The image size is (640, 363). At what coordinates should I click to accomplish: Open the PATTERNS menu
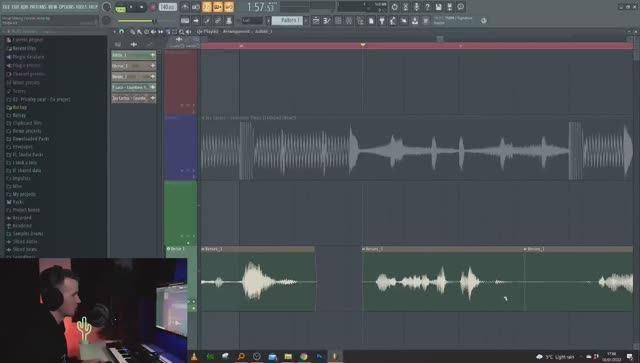point(38,7)
